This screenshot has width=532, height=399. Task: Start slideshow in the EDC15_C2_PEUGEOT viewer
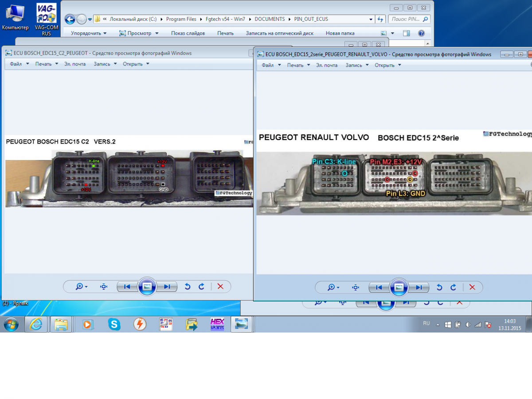(147, 286)
